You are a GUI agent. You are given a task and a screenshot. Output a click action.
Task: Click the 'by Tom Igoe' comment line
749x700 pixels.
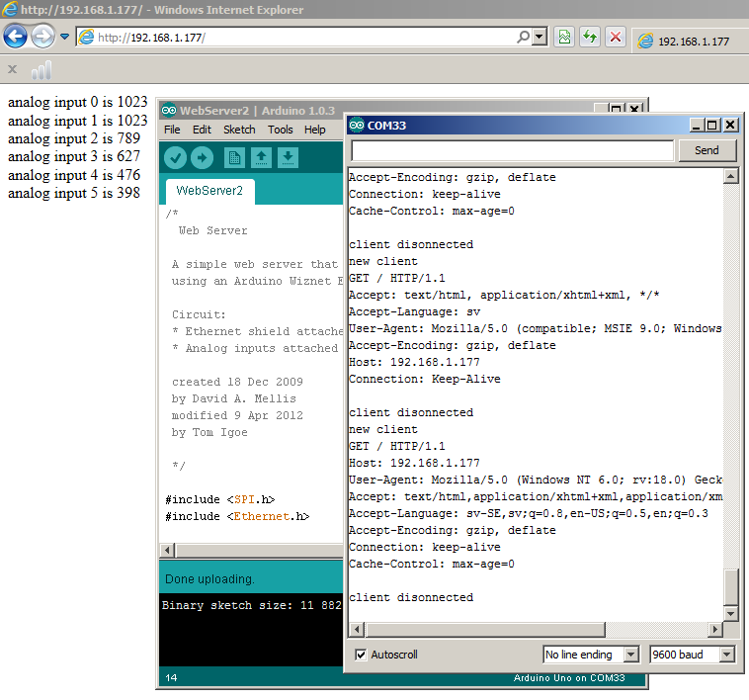209,432
